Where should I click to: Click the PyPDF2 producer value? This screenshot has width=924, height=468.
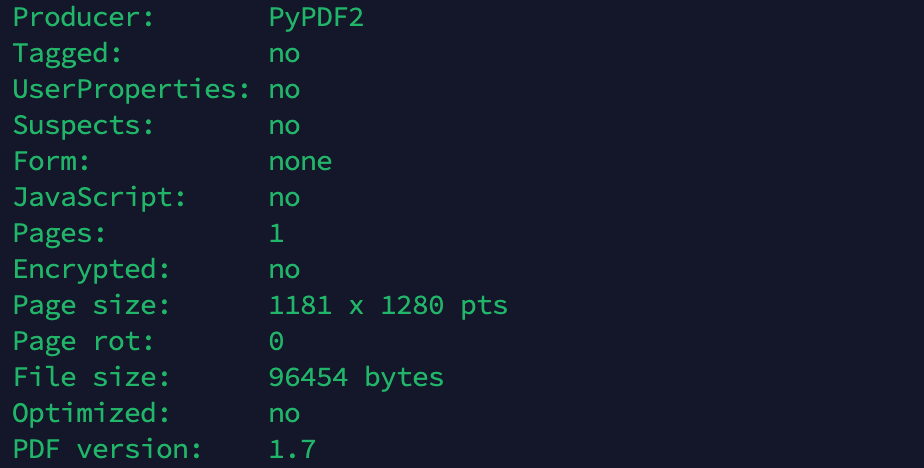(x=316, y=18)
